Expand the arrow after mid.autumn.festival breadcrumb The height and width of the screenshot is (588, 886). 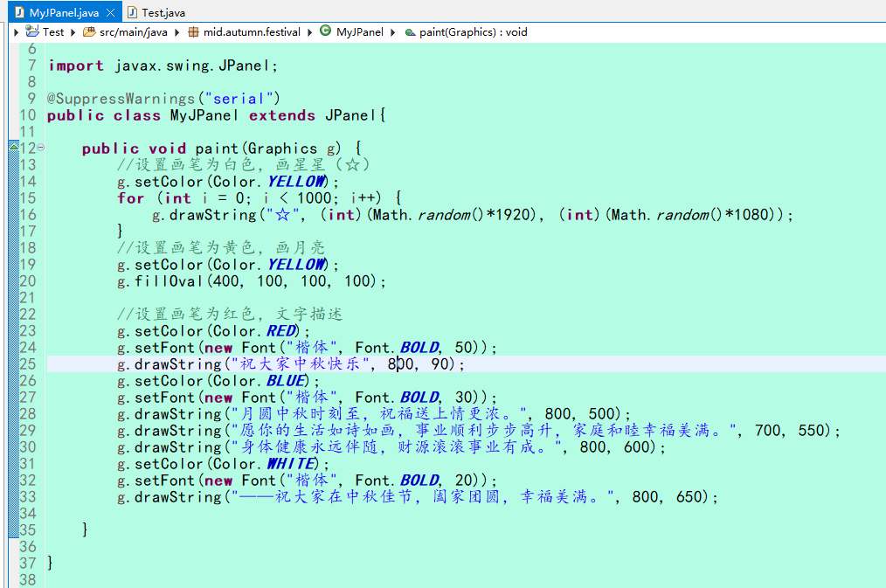tap(309, 32)
